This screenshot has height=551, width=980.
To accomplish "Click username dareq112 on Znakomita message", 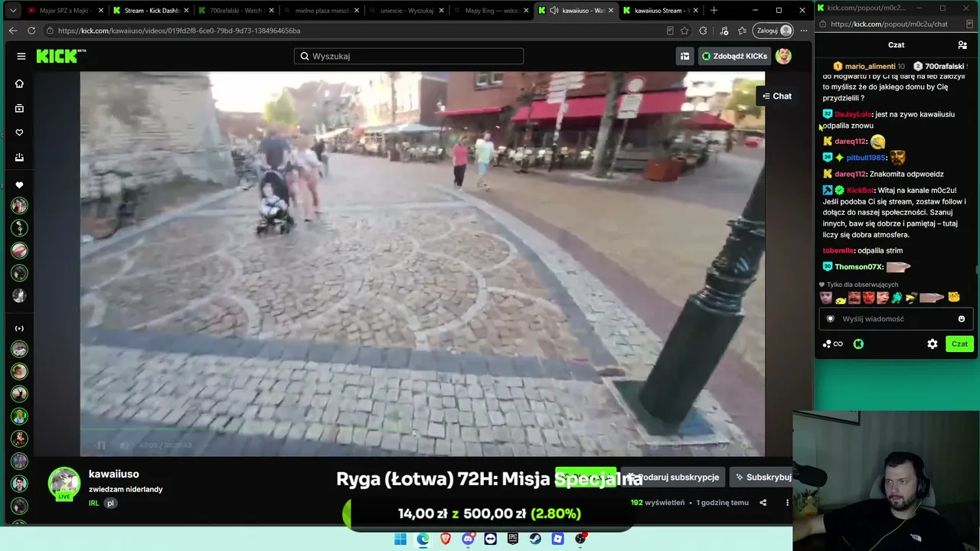I will pos(850,174).
